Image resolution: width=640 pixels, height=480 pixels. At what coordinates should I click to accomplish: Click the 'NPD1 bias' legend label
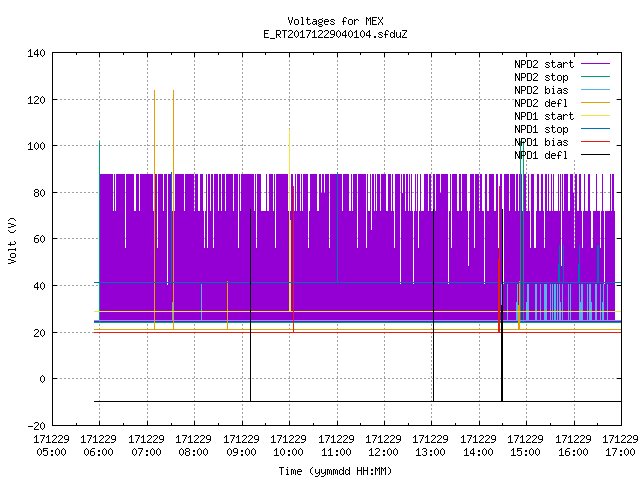tap(541, 142)
